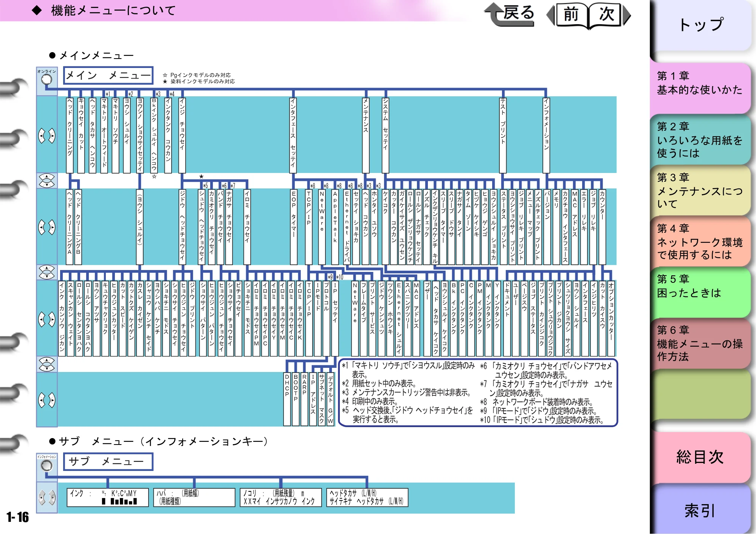Click the left-right arrow keys icon in first menu row

pos(47,136)
